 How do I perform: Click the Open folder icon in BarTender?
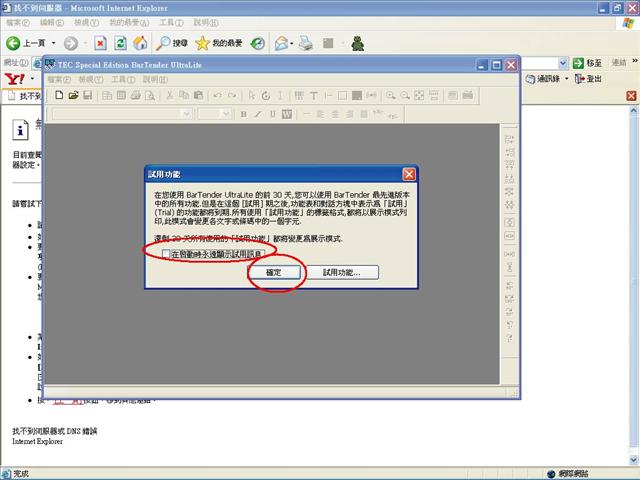tap(73, 95)
